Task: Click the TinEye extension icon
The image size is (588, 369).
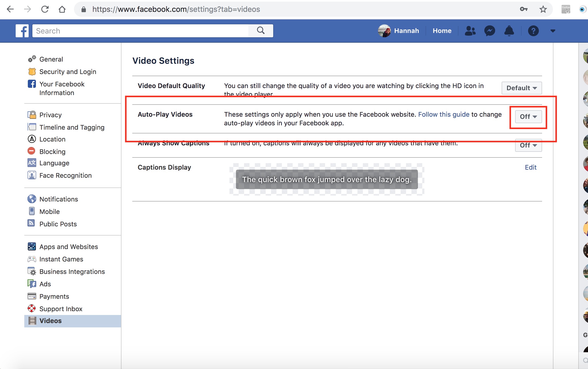Action: pyautogui.click(x=566, y=9)
